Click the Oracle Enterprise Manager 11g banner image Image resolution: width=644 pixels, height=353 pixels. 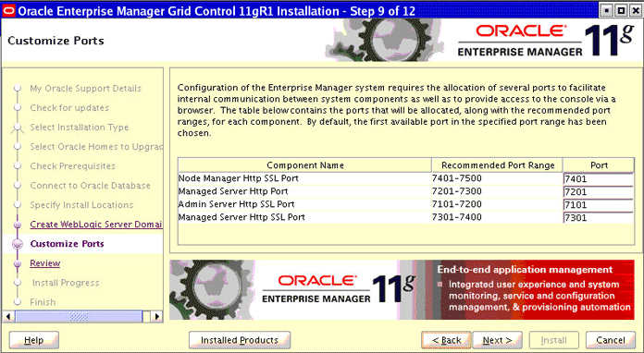(x=402, y=290)
